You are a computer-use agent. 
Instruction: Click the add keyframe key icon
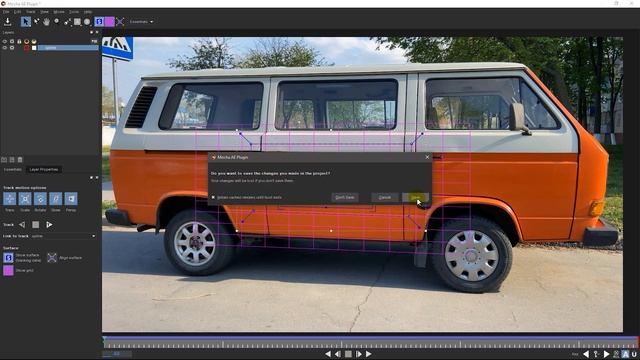596,354
